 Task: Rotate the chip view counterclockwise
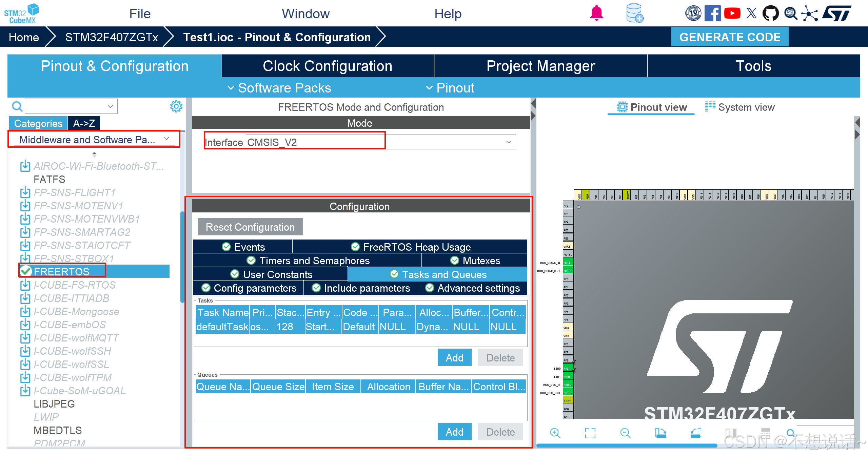(x=695, y=433)
